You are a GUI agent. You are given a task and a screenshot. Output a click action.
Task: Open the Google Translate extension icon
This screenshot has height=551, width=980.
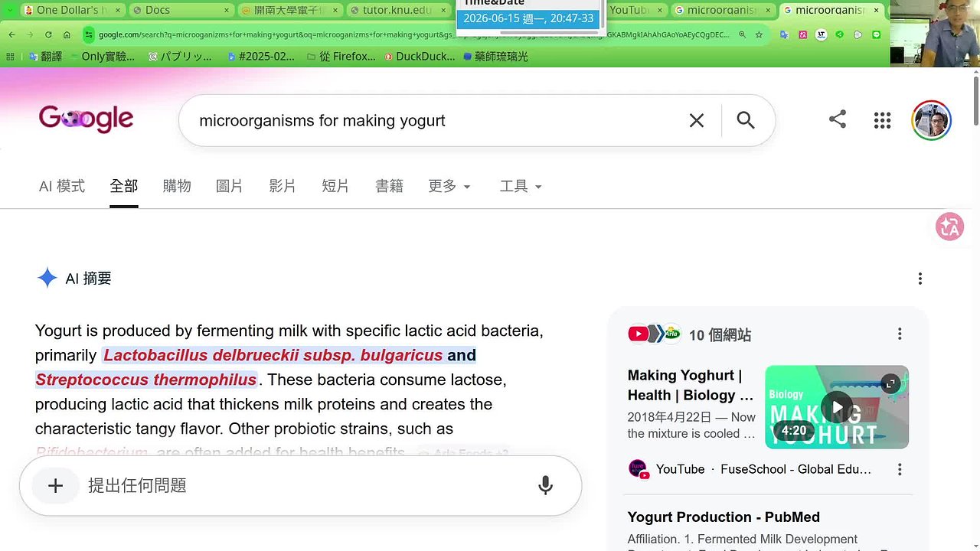pyautogui.click(x=784, y=34)
